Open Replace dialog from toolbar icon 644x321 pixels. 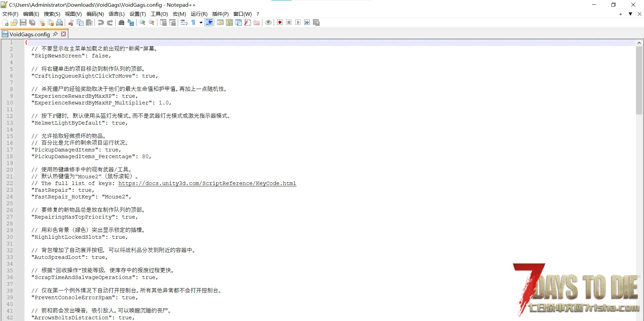(131, 22)
